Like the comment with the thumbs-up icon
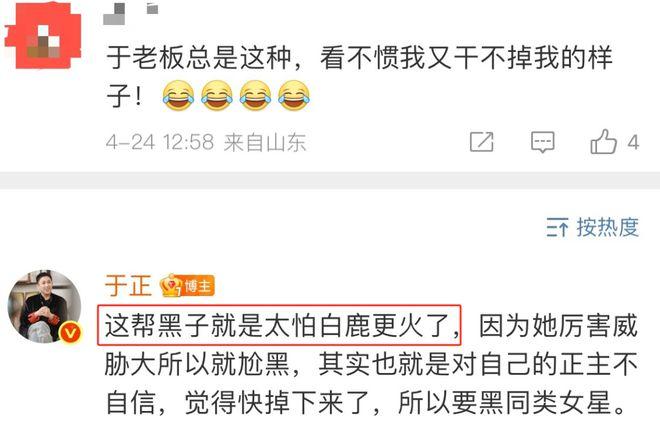660x425 pixels. [604, 141]
